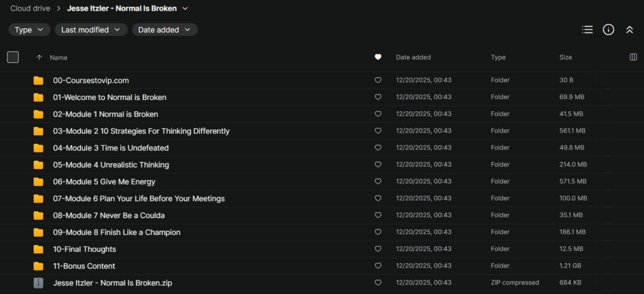The width and height of the screenshot is (644, 294).
Task: Click the heart icon in column header
Action: [378, 57]
